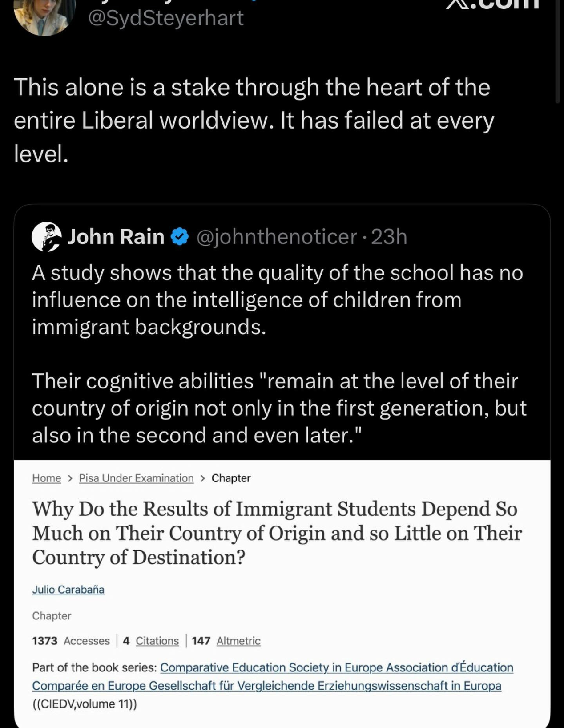Open John Rain's avatar icon
Screen dimensions: 564x728
(x=47, y=237)
